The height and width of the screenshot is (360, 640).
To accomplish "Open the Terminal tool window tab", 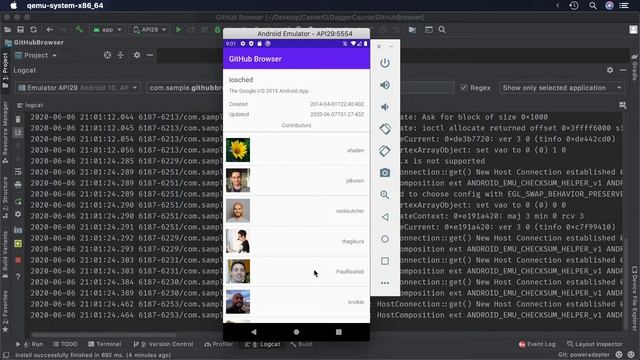I will (104, 344).
